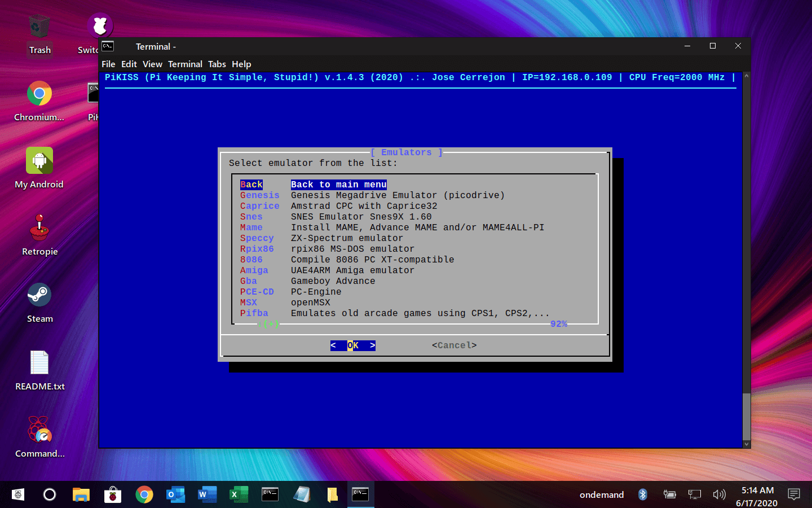Open first terminal icon in taskbar
This screenshot has width=812, height=508.
point(271,494)
